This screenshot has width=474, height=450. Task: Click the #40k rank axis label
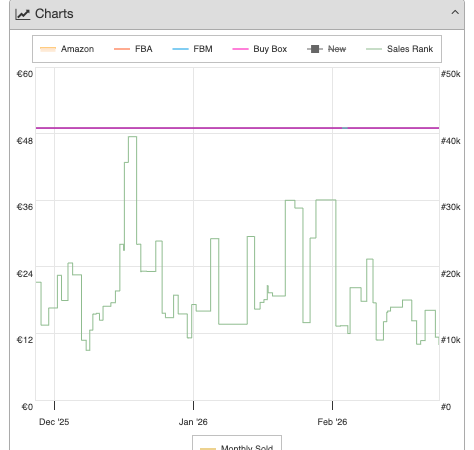(x=451, y=141)
